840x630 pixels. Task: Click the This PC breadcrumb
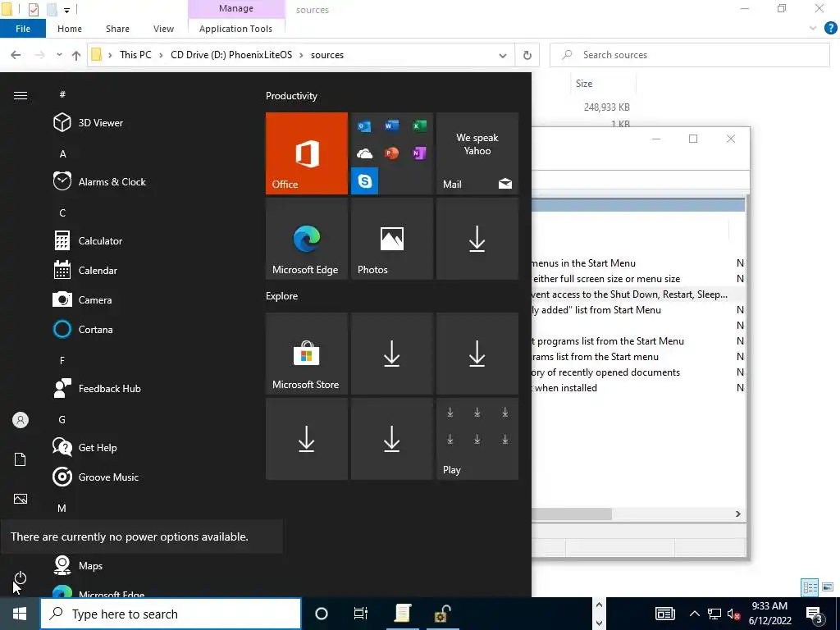(135, 55)
